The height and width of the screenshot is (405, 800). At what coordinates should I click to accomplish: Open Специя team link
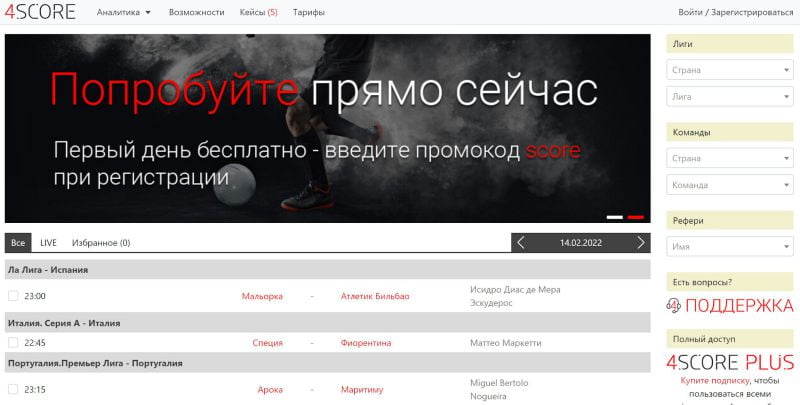pyautogui.click(x=267, y=343)
